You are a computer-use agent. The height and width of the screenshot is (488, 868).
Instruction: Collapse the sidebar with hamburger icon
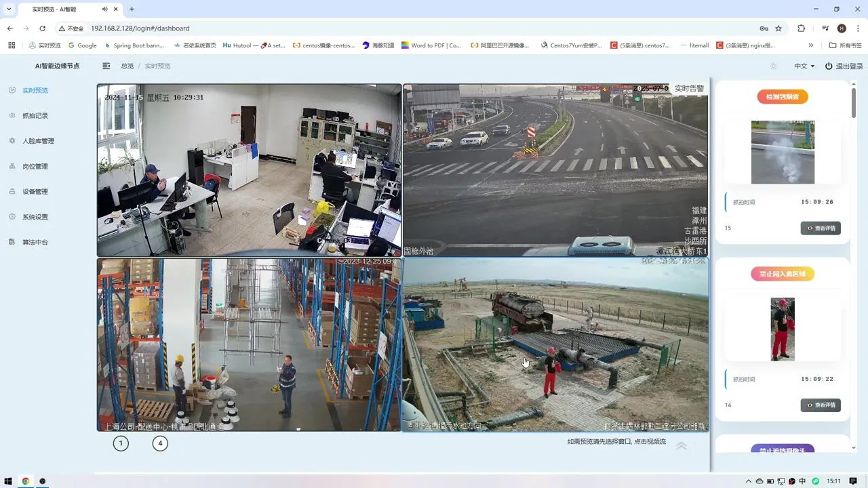106,66
